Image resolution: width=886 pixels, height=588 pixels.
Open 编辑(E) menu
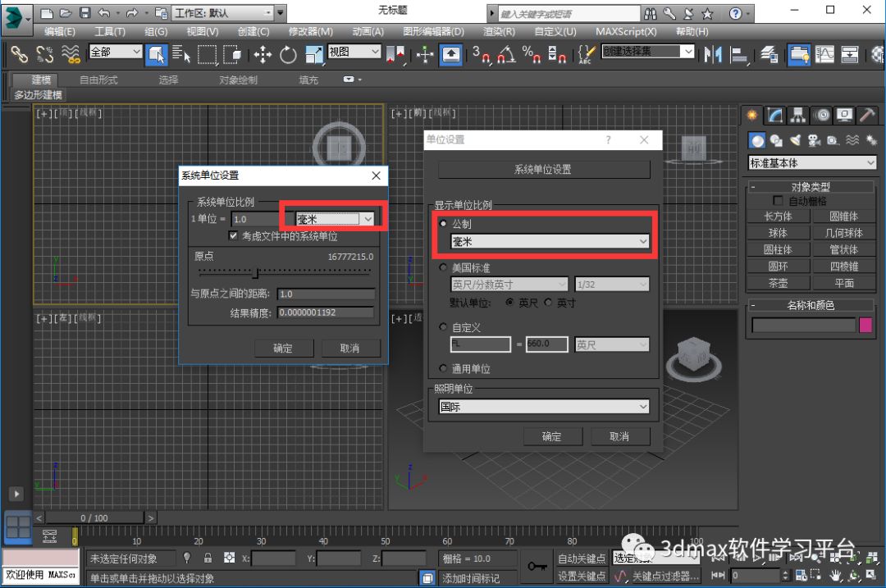pyautogui.click(x=59, y=32)
